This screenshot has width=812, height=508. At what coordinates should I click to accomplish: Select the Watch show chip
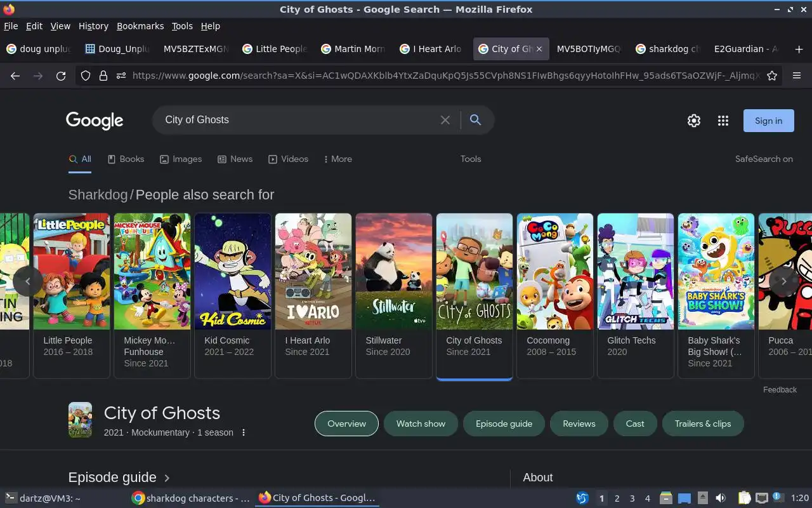[421, 424]
